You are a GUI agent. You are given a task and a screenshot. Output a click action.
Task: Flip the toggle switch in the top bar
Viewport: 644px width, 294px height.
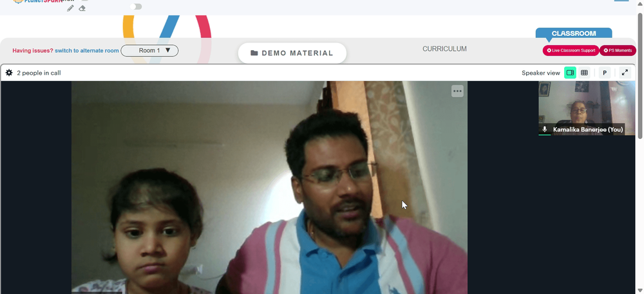coord(136,6)
